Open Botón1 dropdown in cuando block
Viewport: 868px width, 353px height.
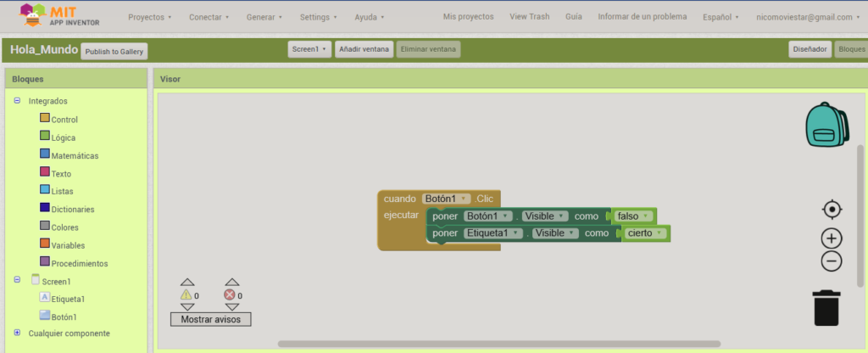446,199
